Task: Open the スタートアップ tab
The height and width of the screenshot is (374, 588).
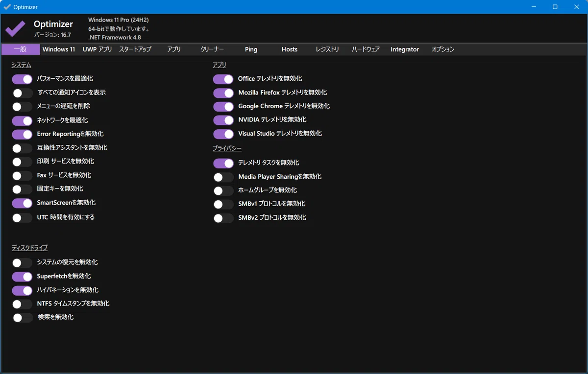Action: (x=135, y=49)
